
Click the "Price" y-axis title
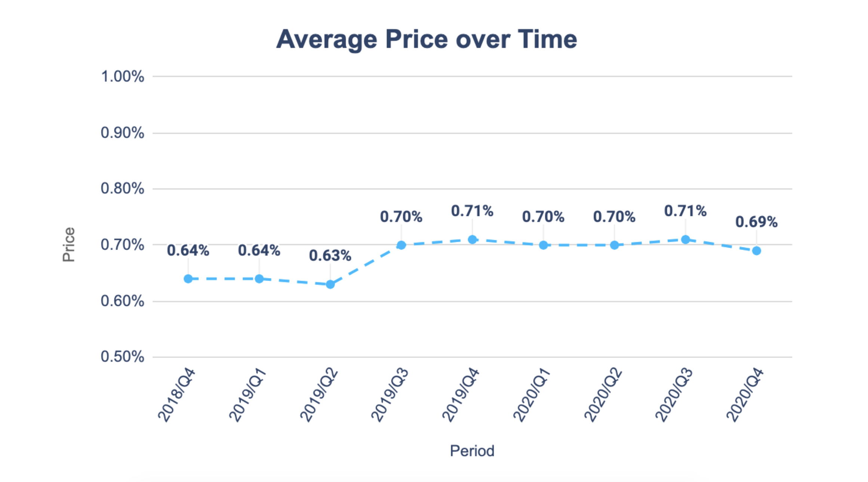pos(69,244)
